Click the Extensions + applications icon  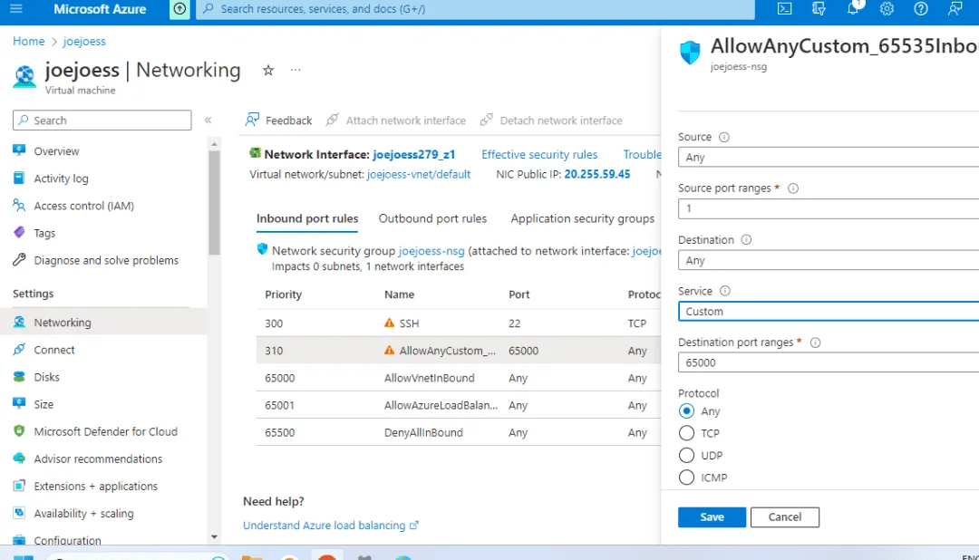pos(19,486)
